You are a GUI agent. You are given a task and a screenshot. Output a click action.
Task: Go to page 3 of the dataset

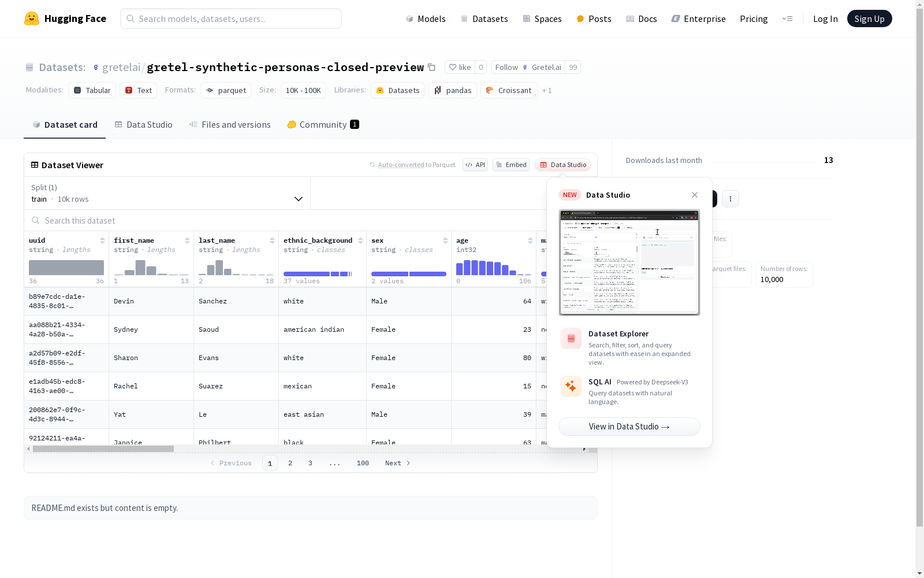coord(310,463)
